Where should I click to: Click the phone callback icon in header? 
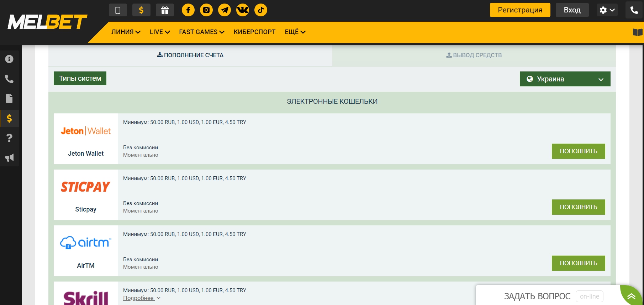634,10
